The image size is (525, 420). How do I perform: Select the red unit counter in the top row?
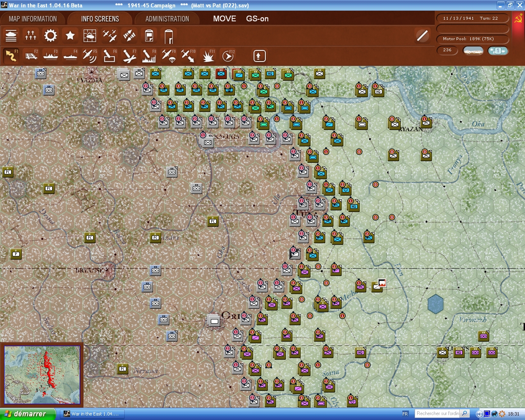[x=221, y=73]
